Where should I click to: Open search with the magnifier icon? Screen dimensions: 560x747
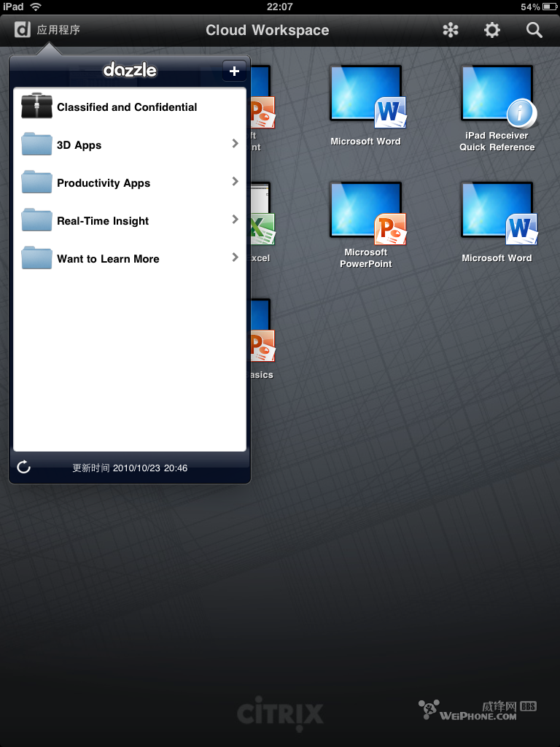click(534, 30)
